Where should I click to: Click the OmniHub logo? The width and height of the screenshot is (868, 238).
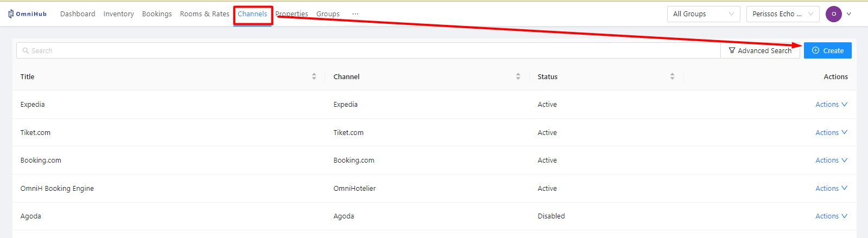pos(28,14)
